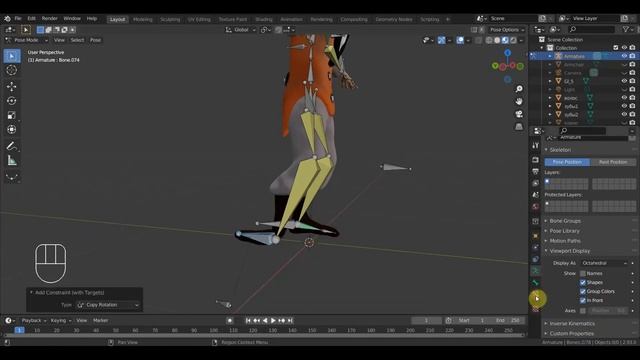Open the Render menu
The width and height of the screenshot is (640, 360).
pos(49,19)
